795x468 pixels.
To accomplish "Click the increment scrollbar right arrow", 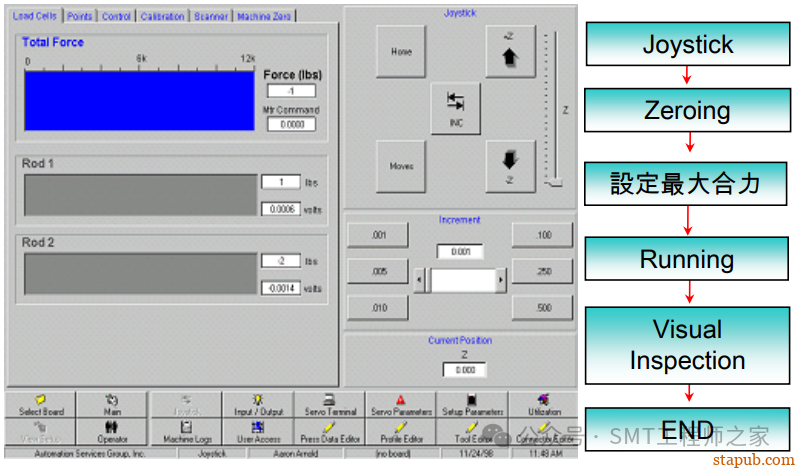I will point(500,281).
